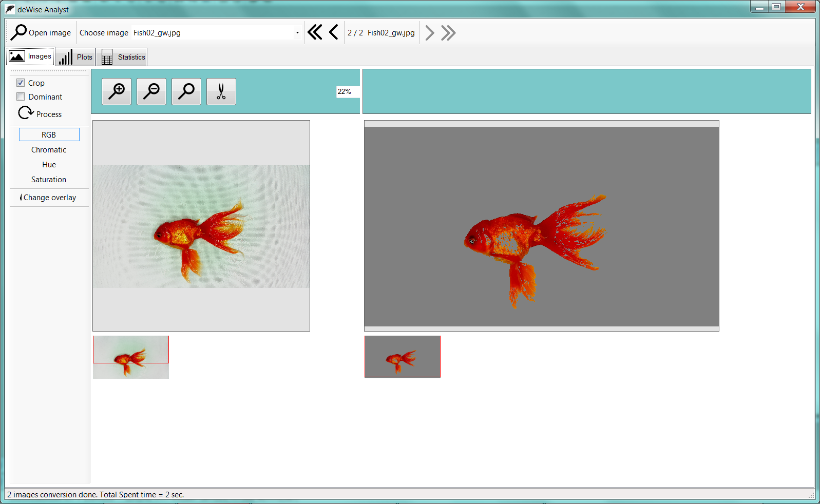This screenshot has height=504, width=820.
Task: Click the zoom in magnifier button
Action: [117, 91]
